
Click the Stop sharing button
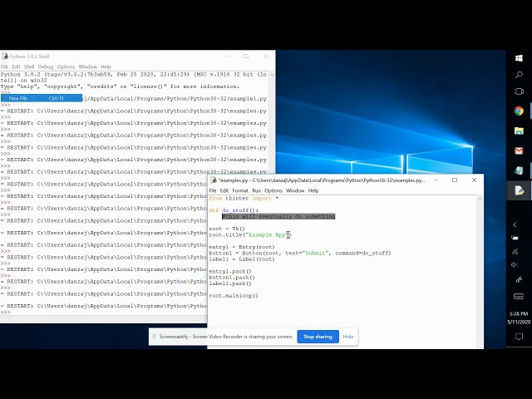click(x=318, y=337)
